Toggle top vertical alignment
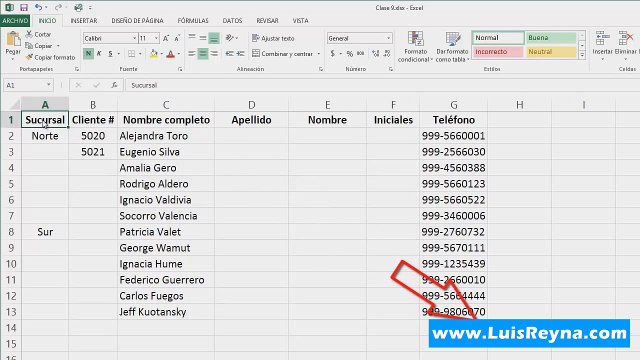640x360 pixels. 192,38
